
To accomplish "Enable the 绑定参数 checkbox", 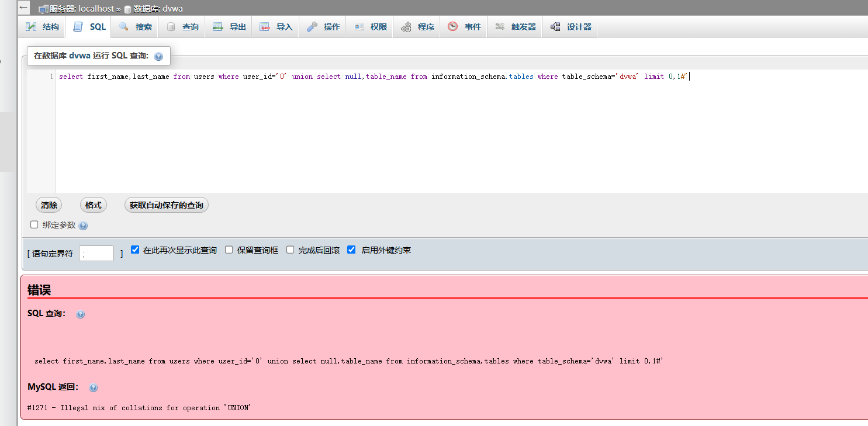I will [x=34, y=224].
